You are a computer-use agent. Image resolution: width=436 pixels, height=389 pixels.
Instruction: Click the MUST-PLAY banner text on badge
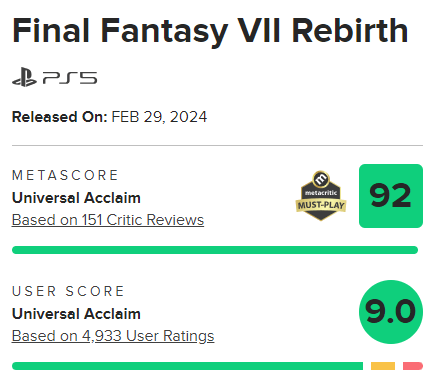point(321,205)
